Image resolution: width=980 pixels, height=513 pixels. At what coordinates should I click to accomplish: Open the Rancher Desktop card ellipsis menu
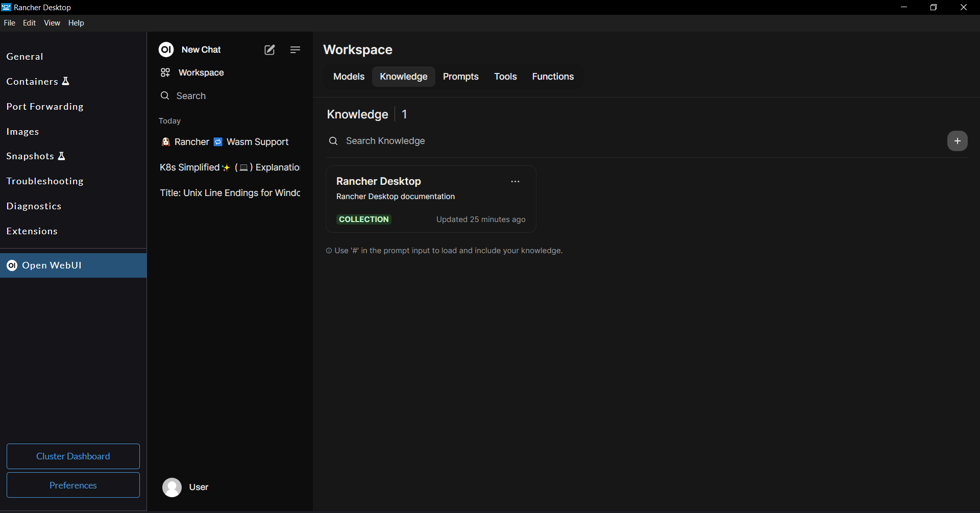tap(516, 181)
